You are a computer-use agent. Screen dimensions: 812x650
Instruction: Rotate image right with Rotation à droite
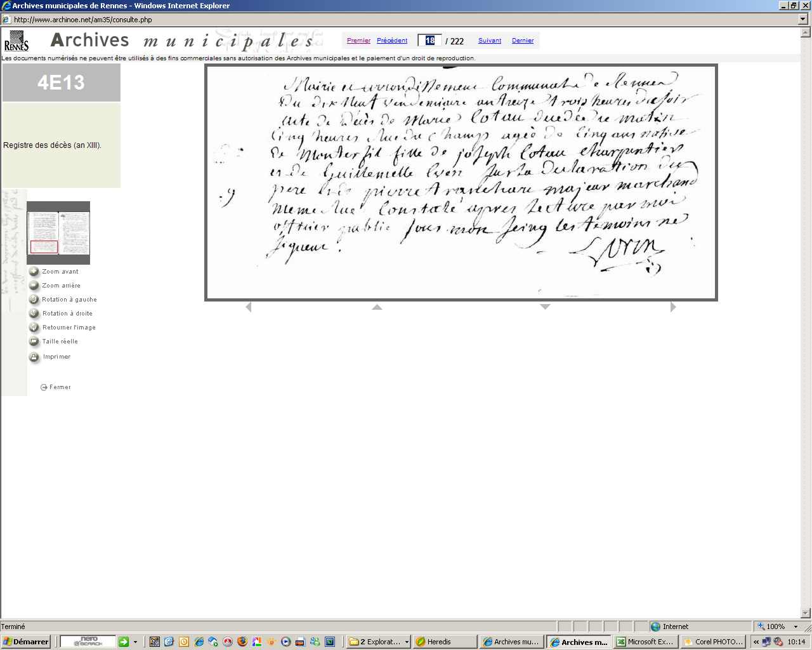click(x=34, y=314)
